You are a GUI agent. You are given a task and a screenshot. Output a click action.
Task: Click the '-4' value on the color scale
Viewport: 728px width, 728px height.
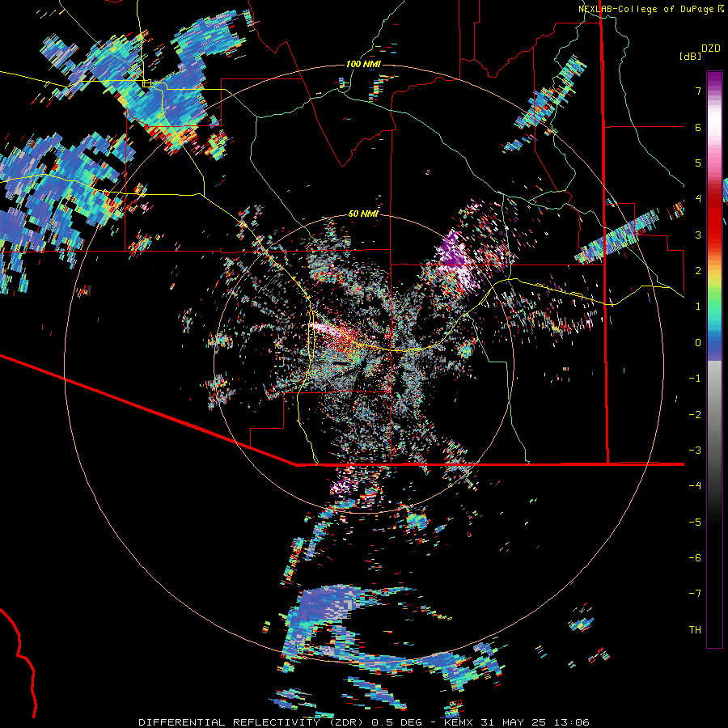[x=695, y=486]
